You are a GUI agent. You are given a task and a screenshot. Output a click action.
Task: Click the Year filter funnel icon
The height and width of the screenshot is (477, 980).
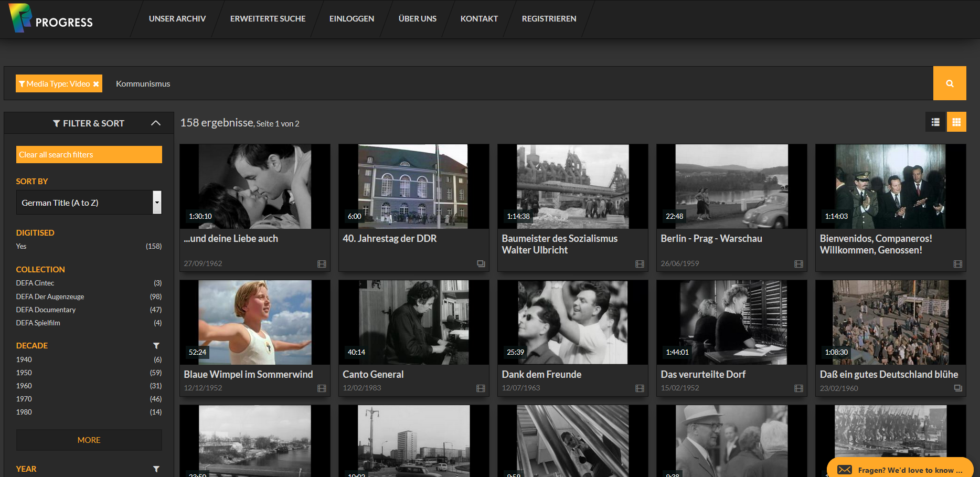point(156,469)
